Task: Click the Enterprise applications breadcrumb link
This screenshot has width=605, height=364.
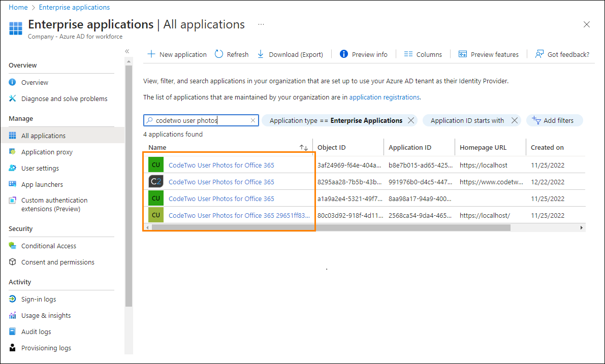Action: tap(74, 7)
